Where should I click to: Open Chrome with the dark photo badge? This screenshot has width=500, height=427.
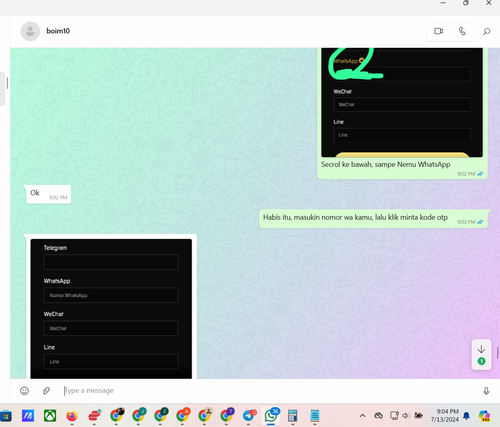click(x=116, y=416)
